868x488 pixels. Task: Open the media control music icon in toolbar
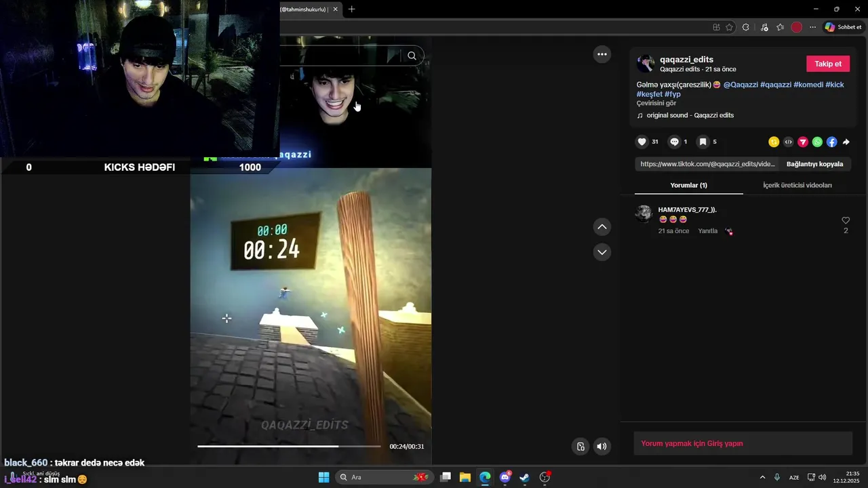[x=764, y=27]
